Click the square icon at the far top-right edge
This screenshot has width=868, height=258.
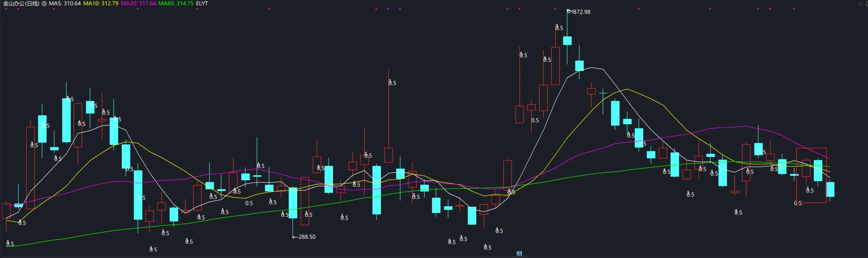tap(866, 4)
